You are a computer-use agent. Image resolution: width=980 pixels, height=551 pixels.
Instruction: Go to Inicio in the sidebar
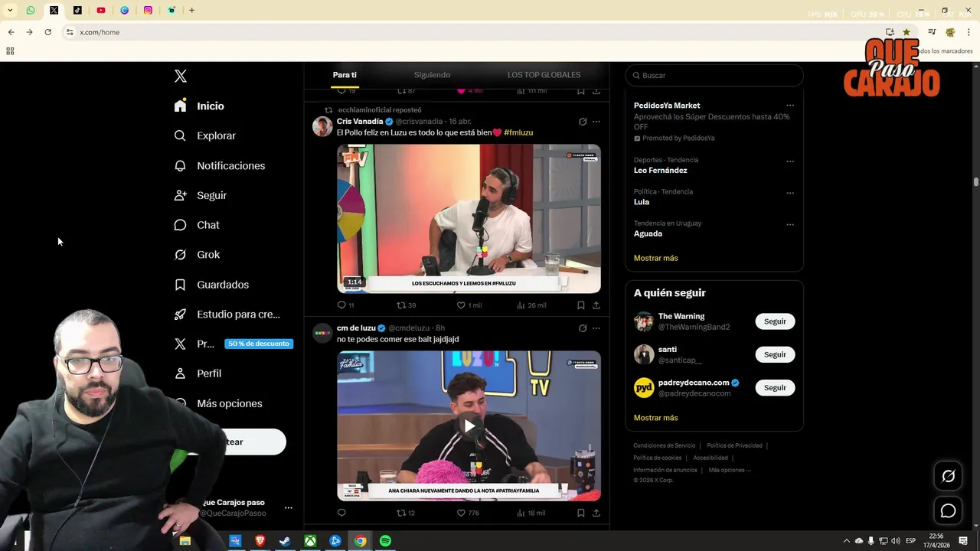(199, 106)
